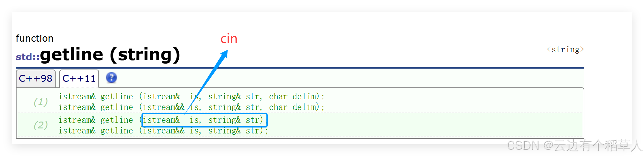Click the CSDN watermark text
Viewport: 644px width, 156px height.
coord(574,146)
